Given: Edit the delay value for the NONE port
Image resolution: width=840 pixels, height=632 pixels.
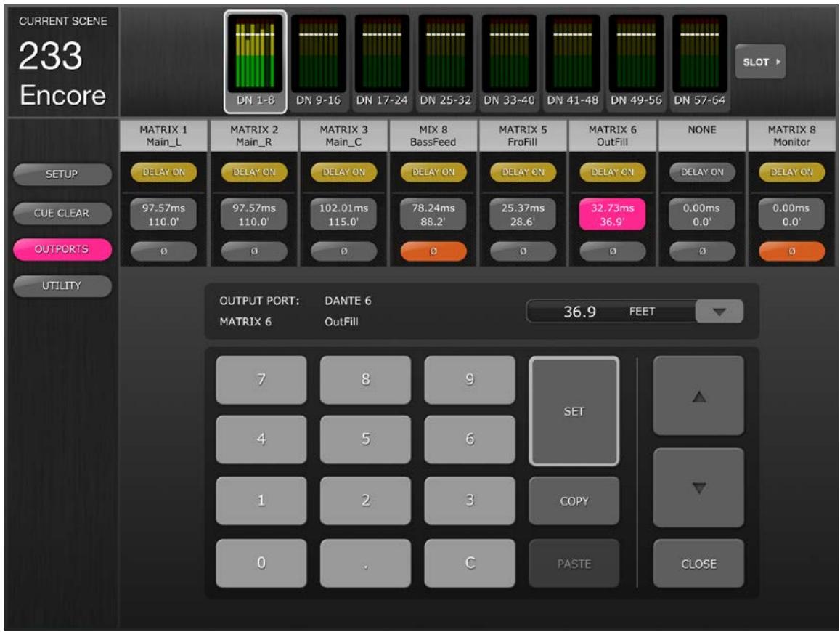Looking at the screenshot, I should click(x=702, y=214).
